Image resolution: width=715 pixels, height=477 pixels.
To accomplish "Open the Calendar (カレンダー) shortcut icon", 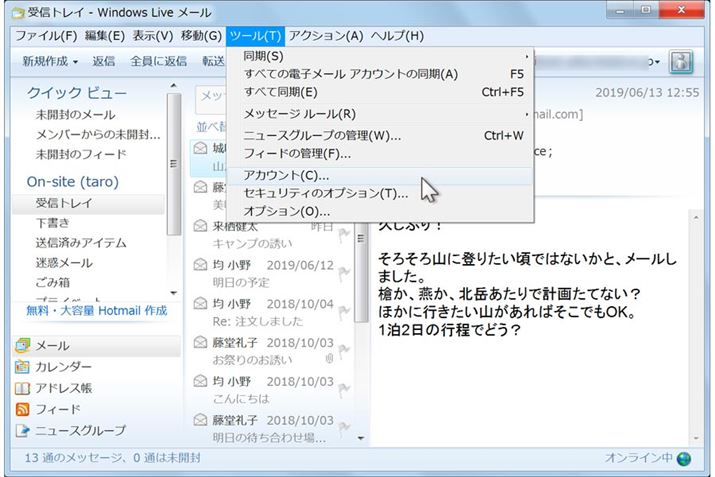I will (22, 367).
